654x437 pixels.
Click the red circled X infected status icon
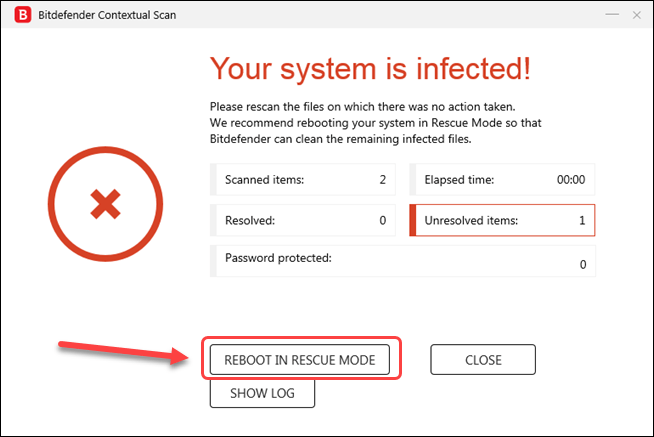point(105,204)
